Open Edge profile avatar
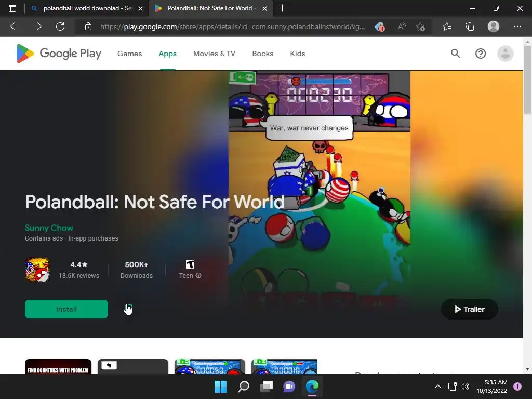The image size is (532, 399). click(494, 26)
